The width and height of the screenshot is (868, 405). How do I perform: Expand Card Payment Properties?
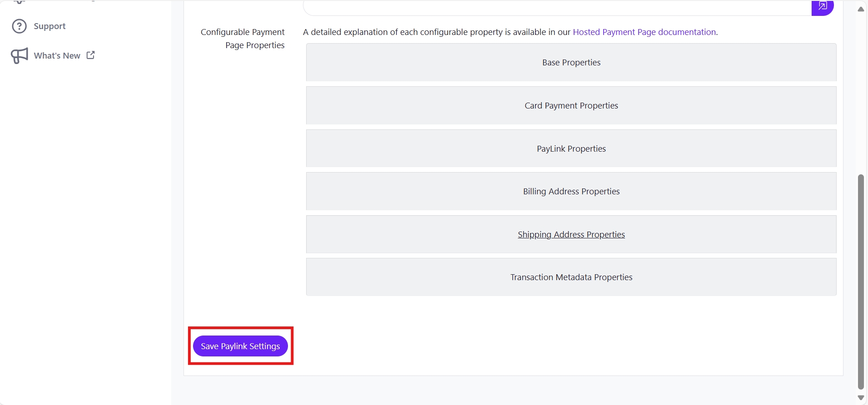click(571, 105)
